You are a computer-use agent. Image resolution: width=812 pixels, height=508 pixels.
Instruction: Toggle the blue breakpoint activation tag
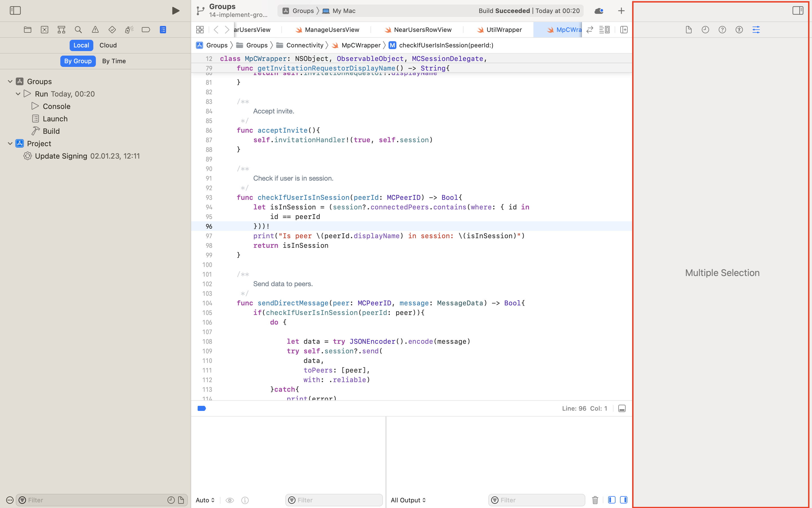coord(202,408)
